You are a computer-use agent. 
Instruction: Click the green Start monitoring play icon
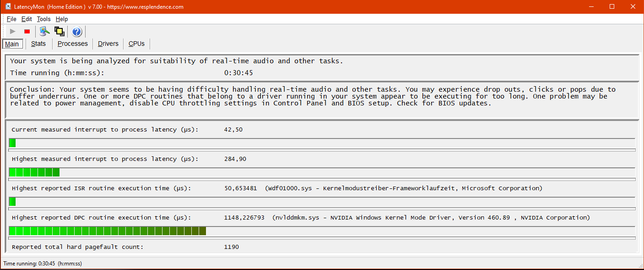click(x=13, y=31)
